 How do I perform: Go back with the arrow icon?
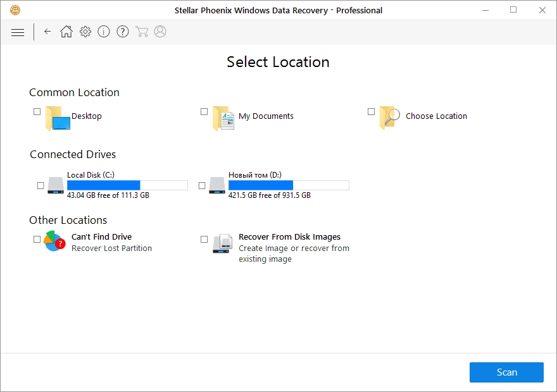tap(47, 32)
